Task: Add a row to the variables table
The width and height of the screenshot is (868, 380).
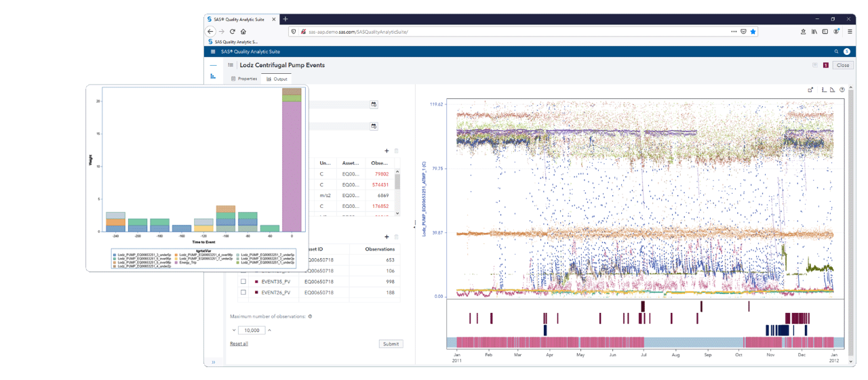Action: (x=387, y=151)
